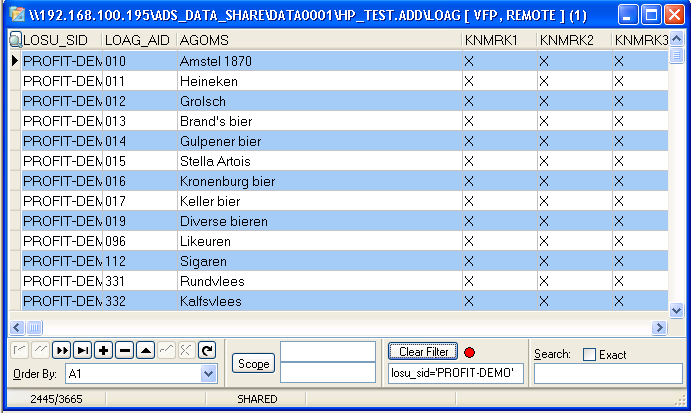Image resolution: width=691 pixels, height=413 pixels.
Task: Click the Clear Filter button
Action: [x=423, y=352]
